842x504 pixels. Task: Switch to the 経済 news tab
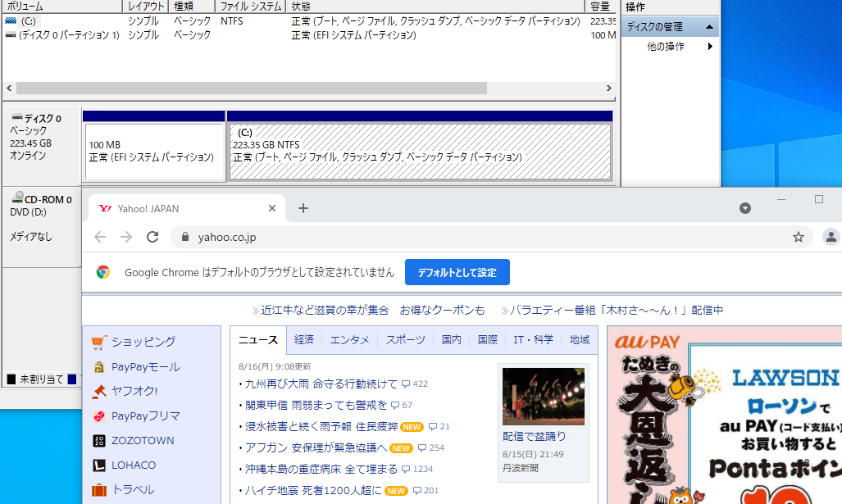(x=304, y=340)
